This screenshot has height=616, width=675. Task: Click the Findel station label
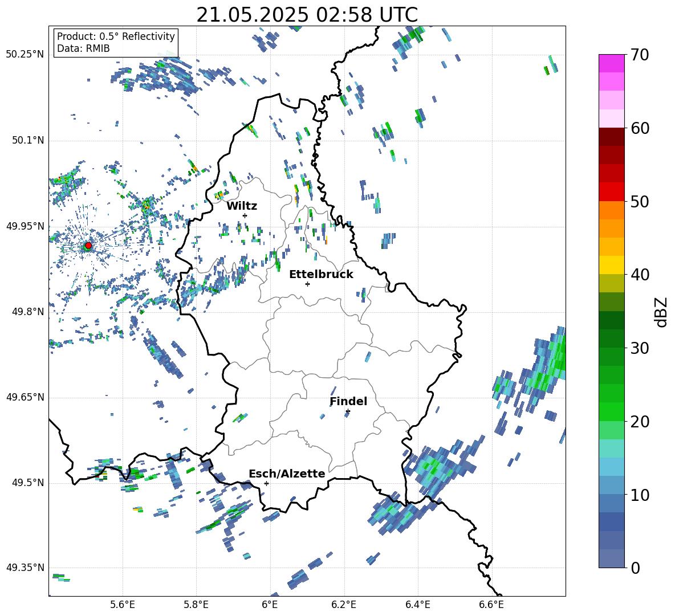pyautogui.click(x=348, y=402)
